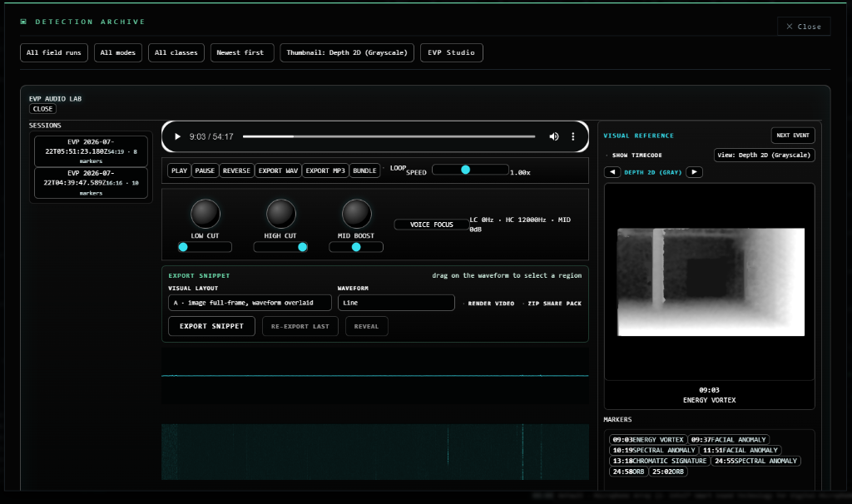Click the spectrogram display area
This screenshot has height=504, width=852.
click(x=375, y=452)
